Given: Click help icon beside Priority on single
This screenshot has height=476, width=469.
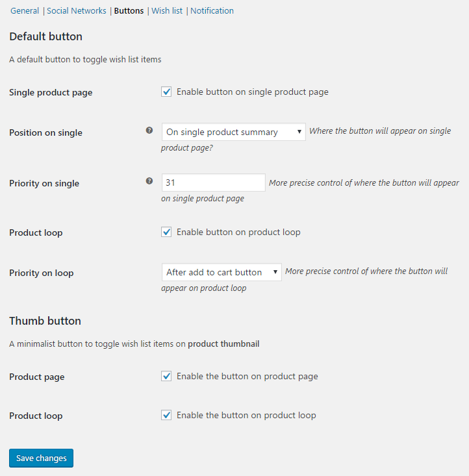Looking at the screenshot, I should [x=149, y=181].
